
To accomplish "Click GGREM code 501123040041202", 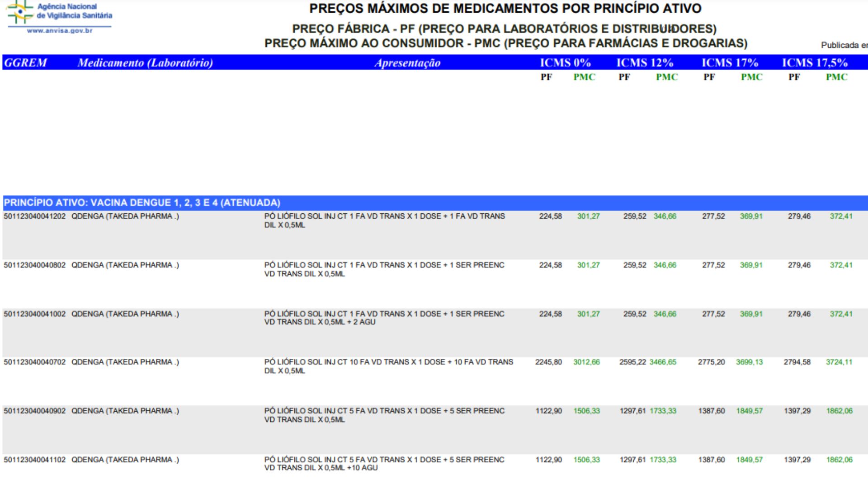I will pyautogui.click(x=35, y=216).
